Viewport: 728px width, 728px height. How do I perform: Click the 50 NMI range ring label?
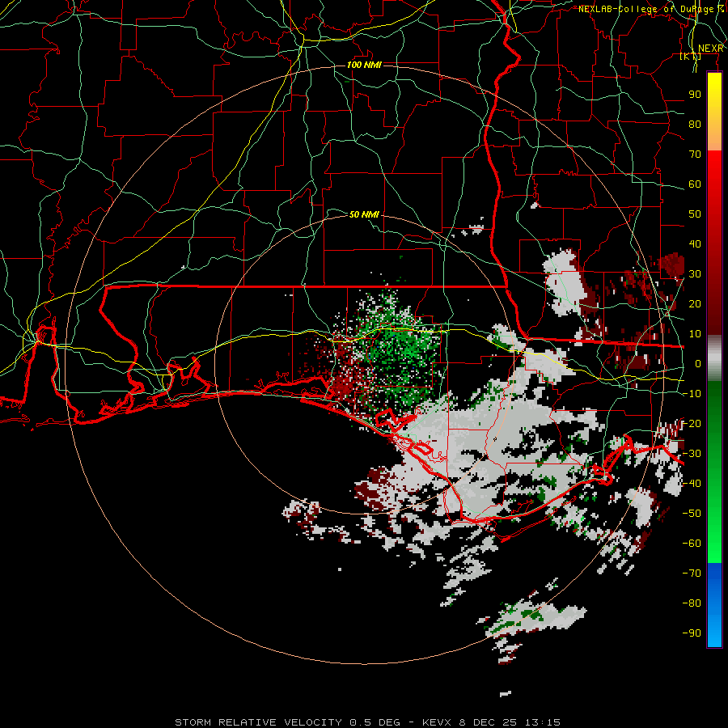[364, 214]
